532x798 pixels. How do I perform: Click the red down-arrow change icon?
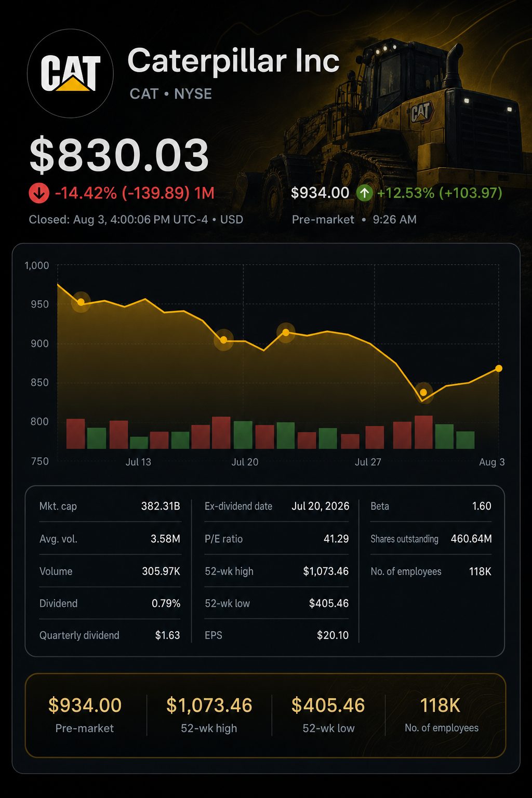coord(39,193)
